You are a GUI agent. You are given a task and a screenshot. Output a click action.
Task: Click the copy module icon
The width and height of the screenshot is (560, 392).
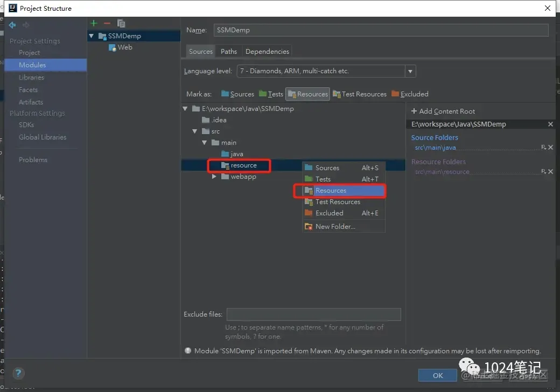pyautogui.click(x=121, y=24)
